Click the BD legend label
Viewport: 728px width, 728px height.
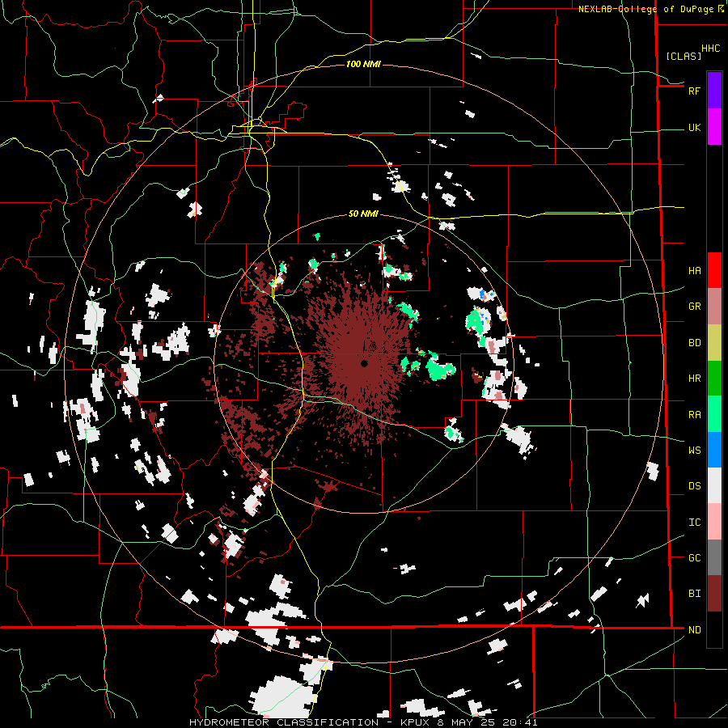coord(694,343)
